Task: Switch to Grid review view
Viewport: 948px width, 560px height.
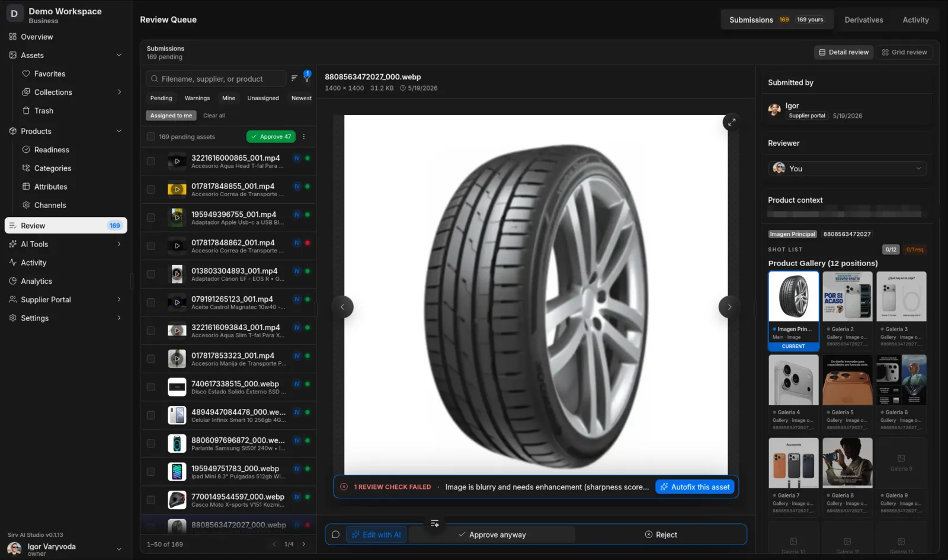Action: [x=904, y=52]
